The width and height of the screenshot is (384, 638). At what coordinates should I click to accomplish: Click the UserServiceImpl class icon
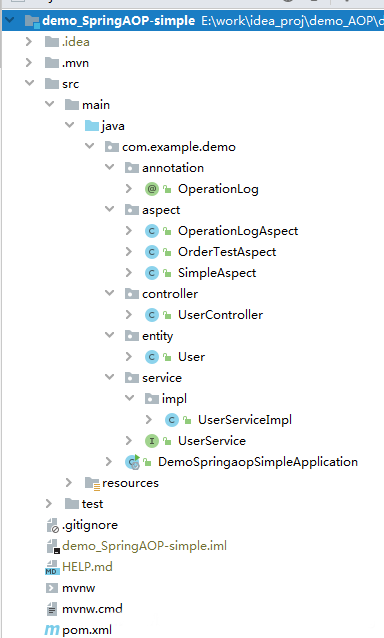tap(172, 420)
